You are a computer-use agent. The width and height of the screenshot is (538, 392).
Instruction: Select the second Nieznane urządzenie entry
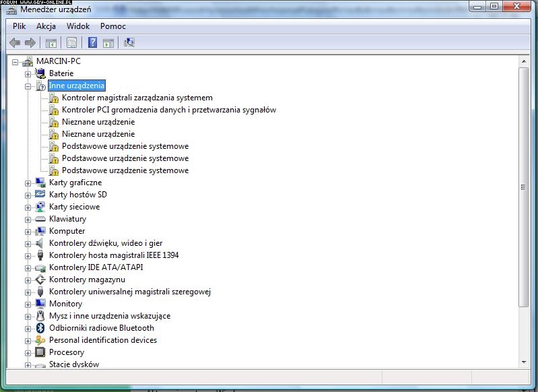point(98,134)
